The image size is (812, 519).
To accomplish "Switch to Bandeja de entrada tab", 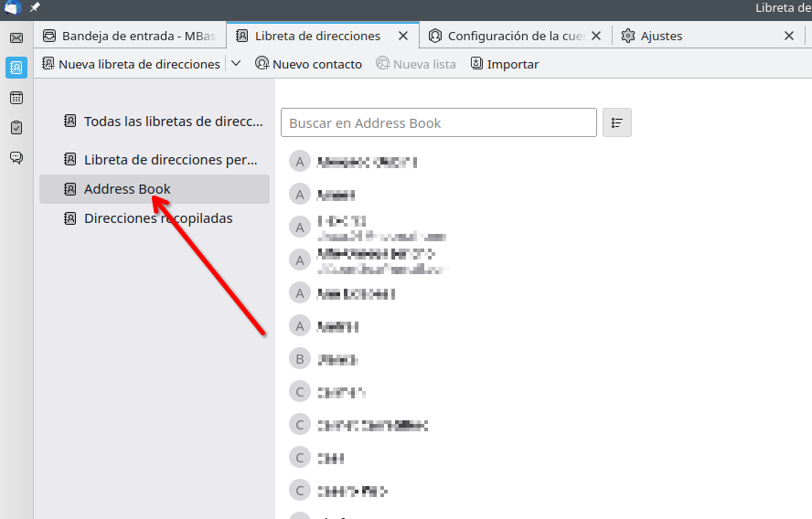I will point(129,36).
